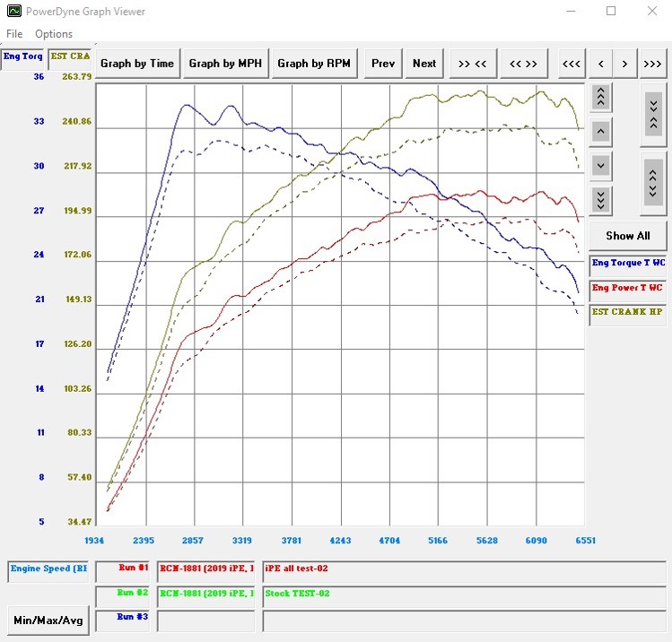Jump to the far right with '>>>'
Screen dimensions: 672x642
[x=652, y=64]
